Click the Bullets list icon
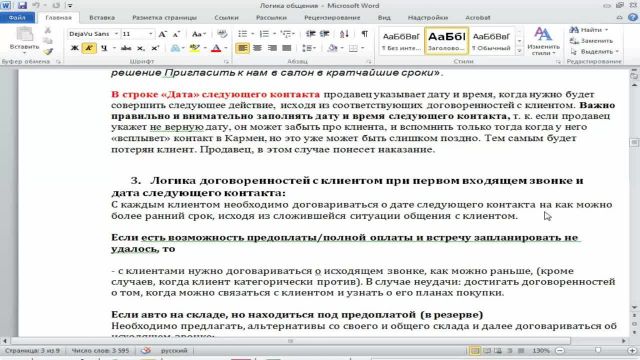The height and width of the screenshot is (360, 640). 242,34
